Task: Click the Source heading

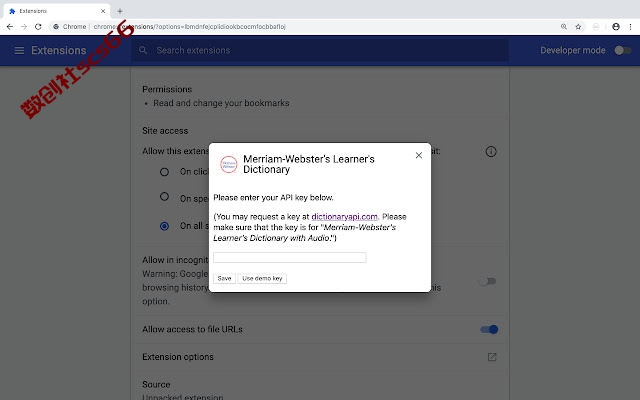Action: (156, 384)
